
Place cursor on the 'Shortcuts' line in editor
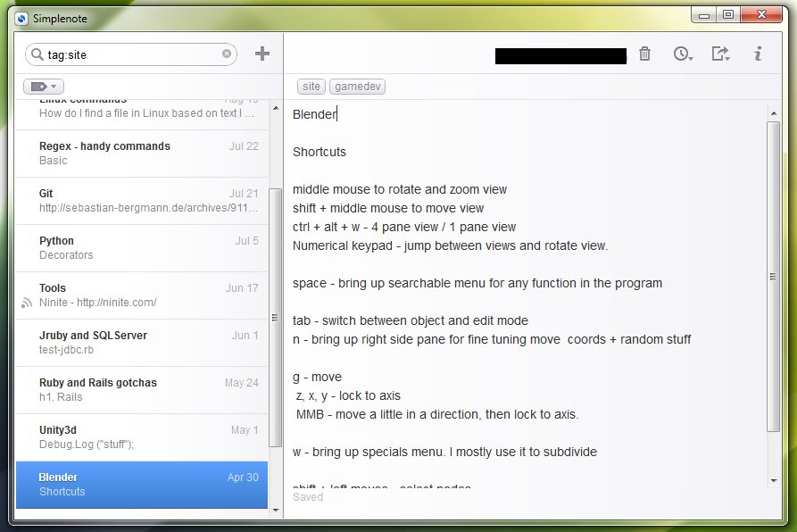[x=320, y=152]
